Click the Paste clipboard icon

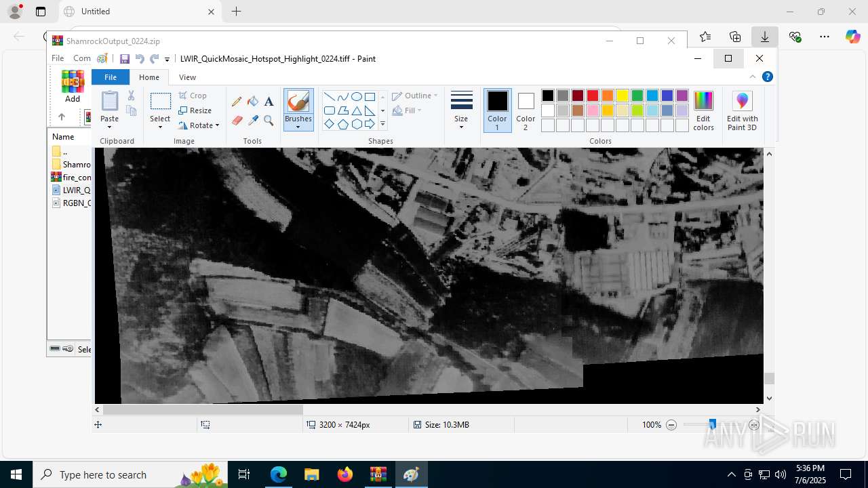109,101
